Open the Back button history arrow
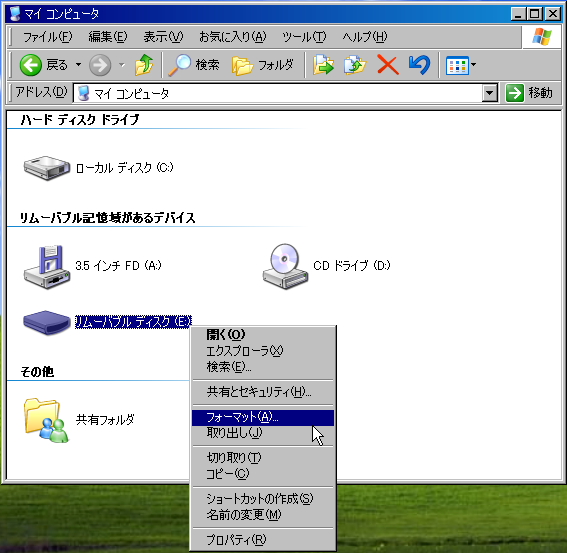The height and width of the screenshot is (553, 567). 78,65
